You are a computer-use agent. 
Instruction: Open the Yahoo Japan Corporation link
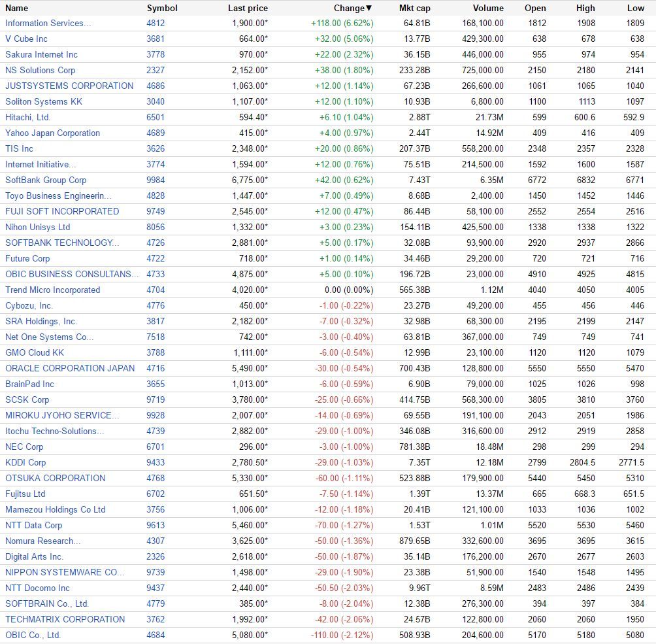tap(53, 133)
